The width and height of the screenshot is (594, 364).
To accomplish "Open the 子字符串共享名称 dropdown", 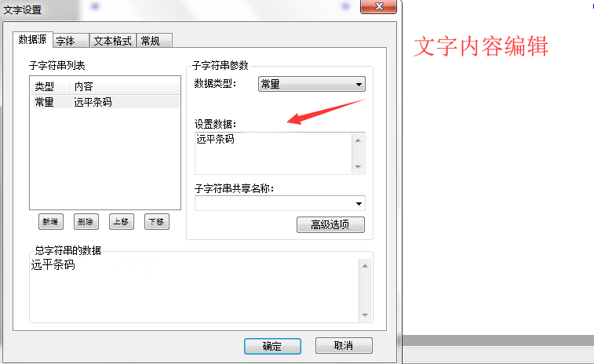I will tap(280, 203).
